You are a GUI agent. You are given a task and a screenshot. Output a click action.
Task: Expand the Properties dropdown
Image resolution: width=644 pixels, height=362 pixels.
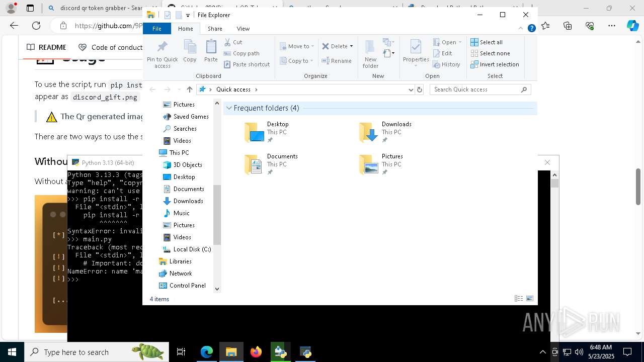[415, 65]
